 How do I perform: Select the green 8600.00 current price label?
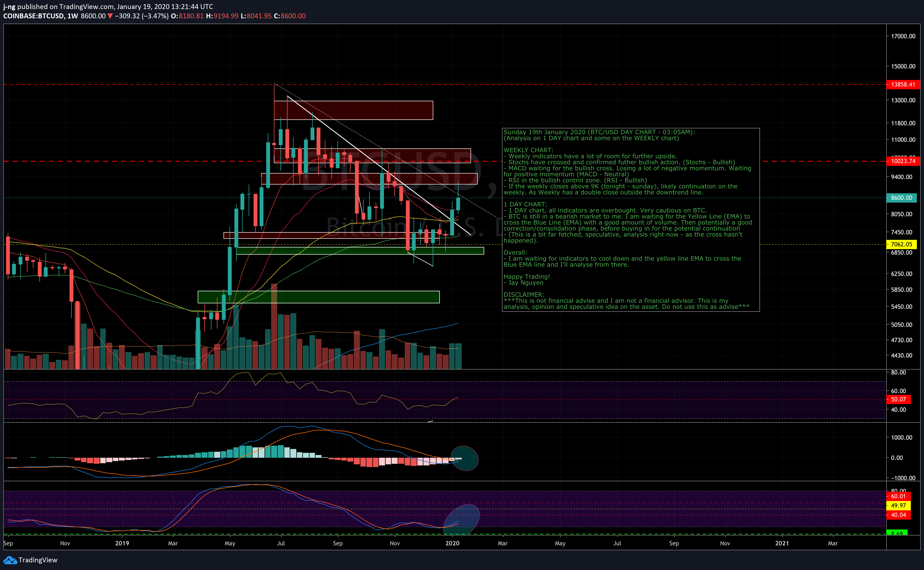click(x=901, y=198)
